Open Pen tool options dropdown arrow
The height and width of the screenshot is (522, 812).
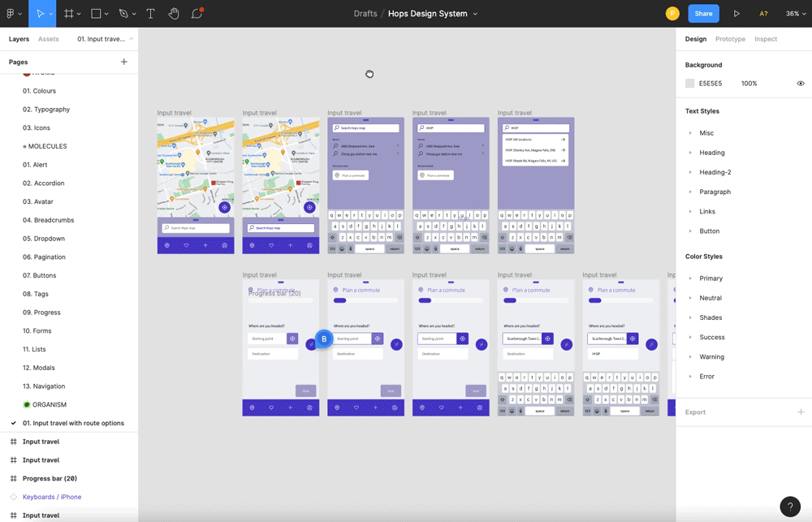(x=134, y=14)
